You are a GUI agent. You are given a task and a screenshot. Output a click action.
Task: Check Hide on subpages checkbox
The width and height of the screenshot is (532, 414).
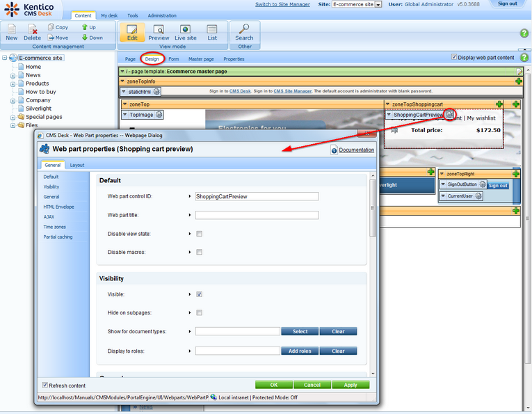199,312
